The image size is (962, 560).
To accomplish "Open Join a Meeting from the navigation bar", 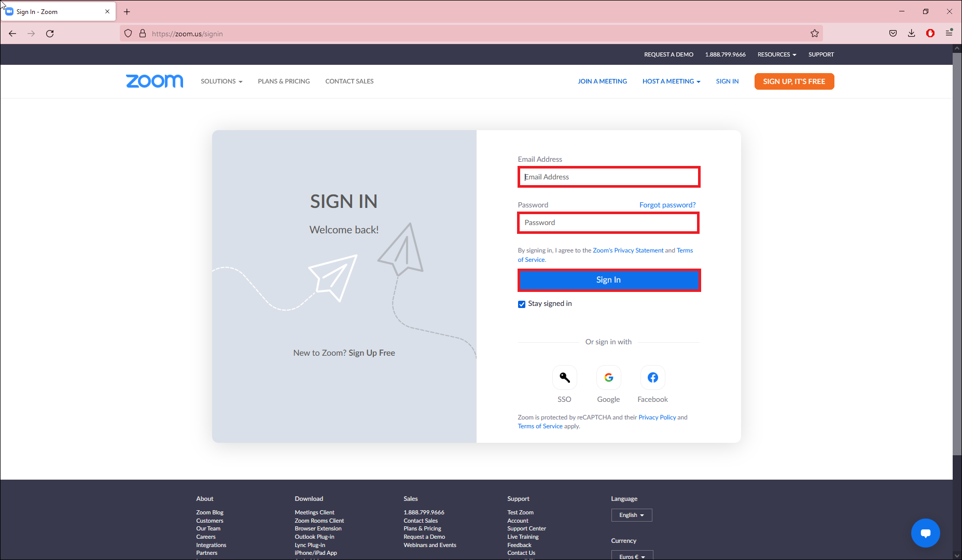I will tap(602, 81).
